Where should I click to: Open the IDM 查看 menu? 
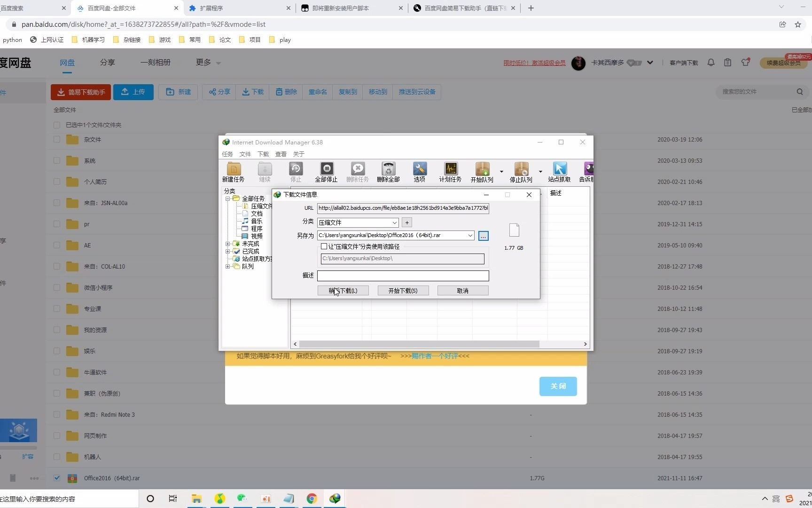(281, 154)
